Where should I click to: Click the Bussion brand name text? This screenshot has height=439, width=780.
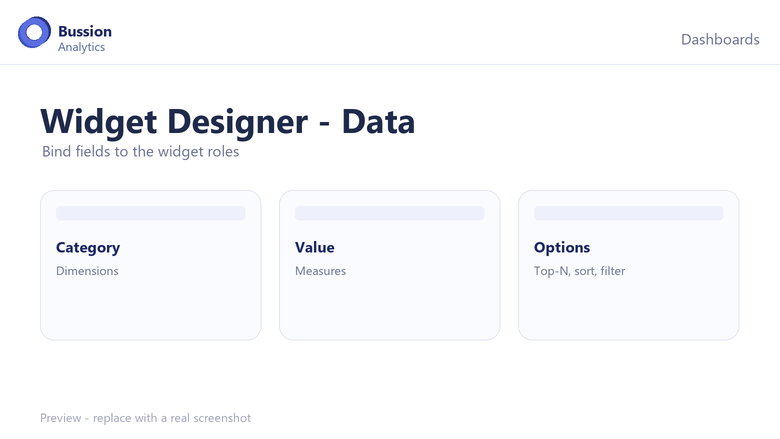click(x=85, y=31)
